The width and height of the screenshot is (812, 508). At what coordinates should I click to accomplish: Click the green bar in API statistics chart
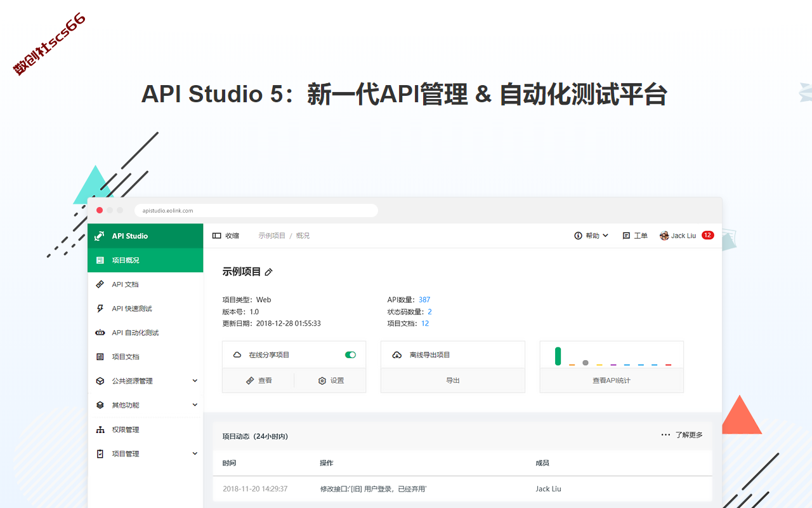[x=558, y=356]
